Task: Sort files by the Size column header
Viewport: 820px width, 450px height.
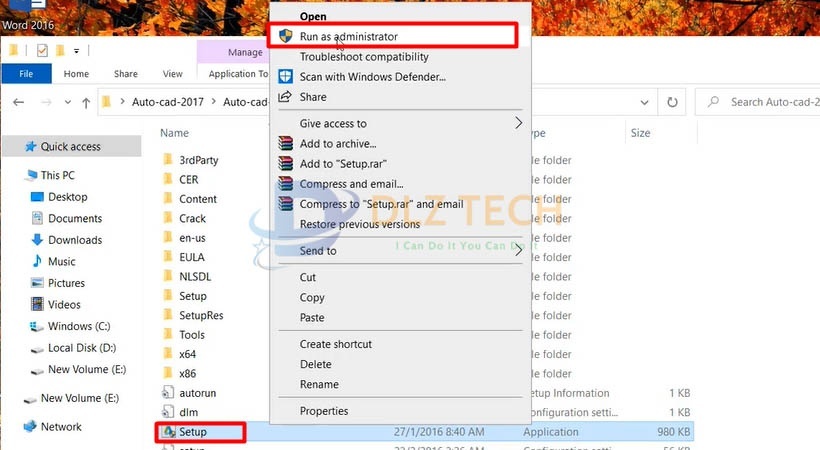Action: [640, 133]
